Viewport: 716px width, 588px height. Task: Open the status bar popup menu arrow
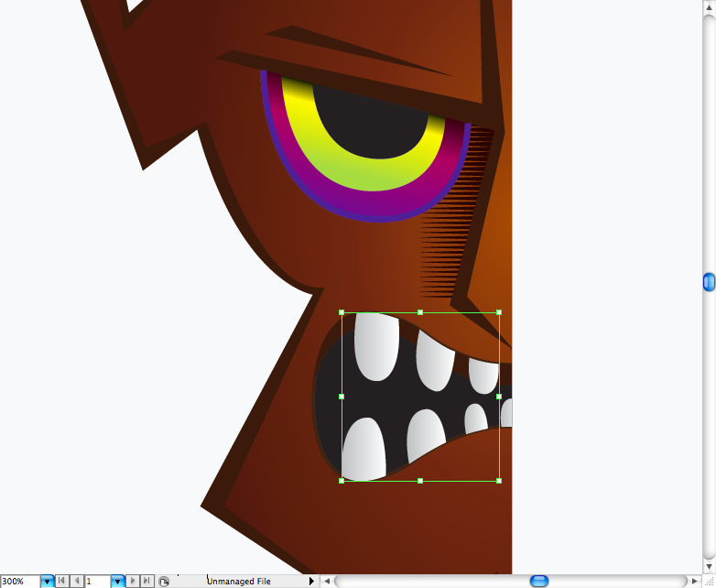(311, 582)
